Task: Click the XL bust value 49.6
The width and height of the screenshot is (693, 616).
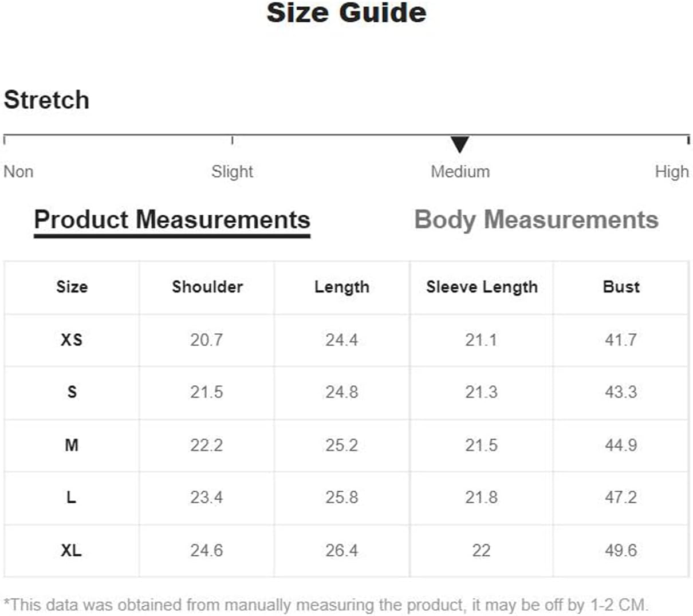Action: click(x=621, y=550)
